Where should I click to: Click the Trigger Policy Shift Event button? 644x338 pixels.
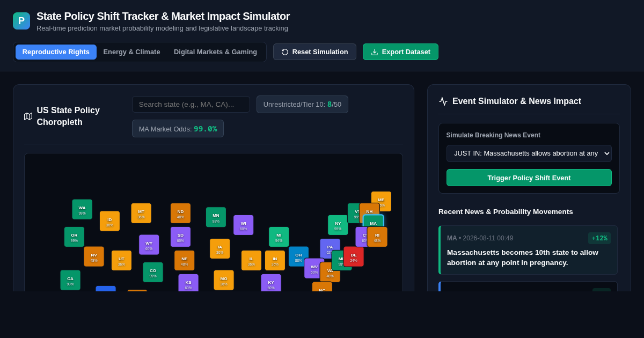[529, 178]
